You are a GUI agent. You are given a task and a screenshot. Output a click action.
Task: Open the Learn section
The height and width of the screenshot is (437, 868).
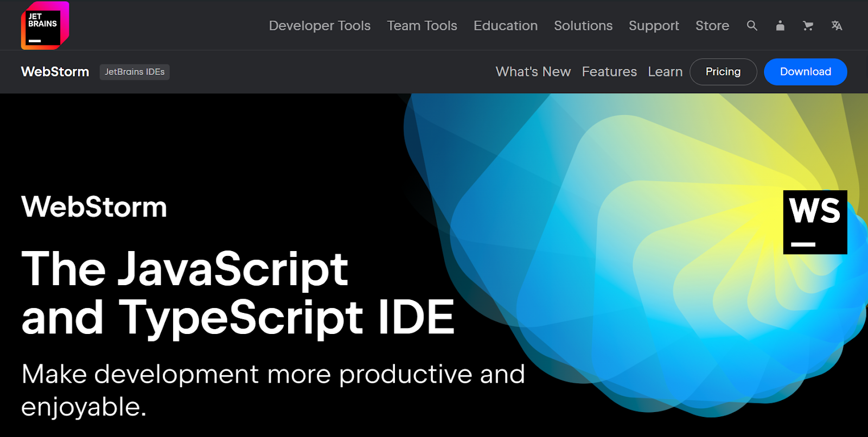665,72
